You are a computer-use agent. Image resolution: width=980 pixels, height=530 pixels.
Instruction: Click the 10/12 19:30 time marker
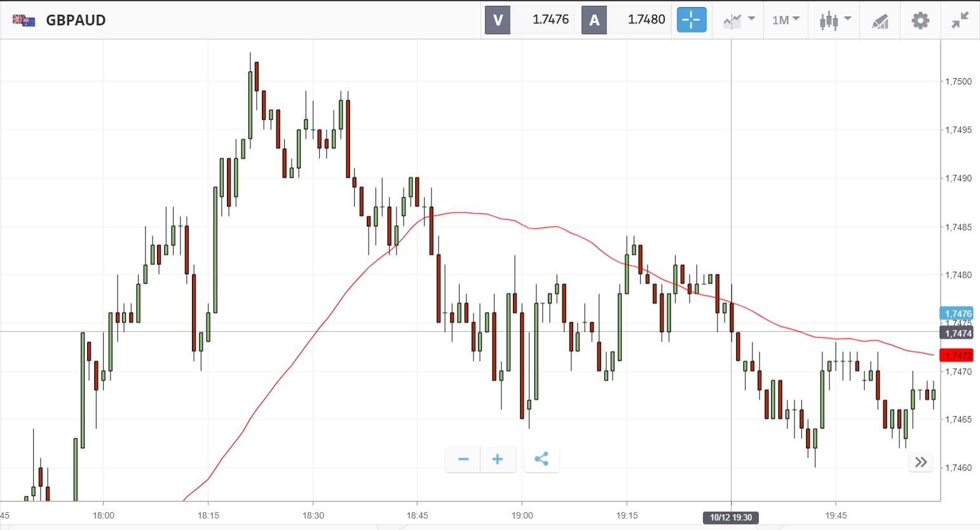tap(731, 517)
